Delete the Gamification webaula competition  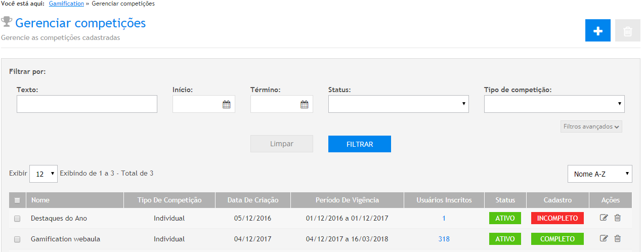pos(617,239)
